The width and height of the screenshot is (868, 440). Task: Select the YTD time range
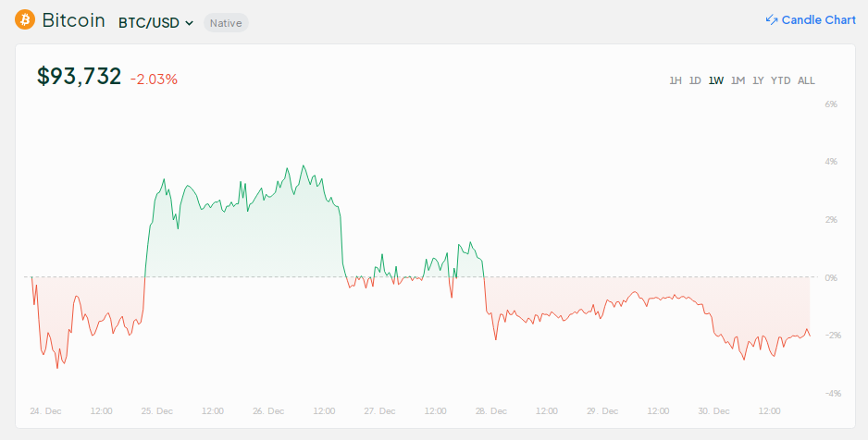click(780, 80)
